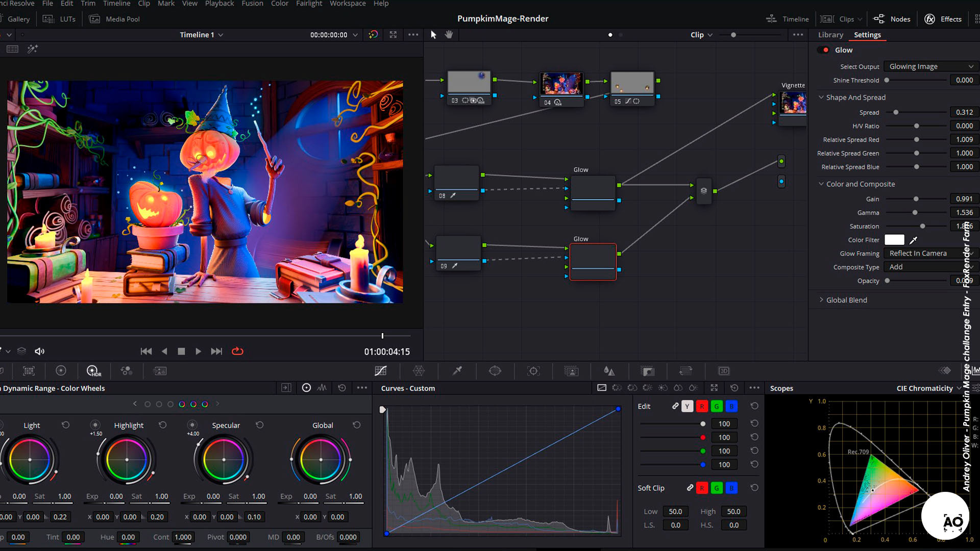
Task: Toggle loop playback button
Action: pos(237,351)
